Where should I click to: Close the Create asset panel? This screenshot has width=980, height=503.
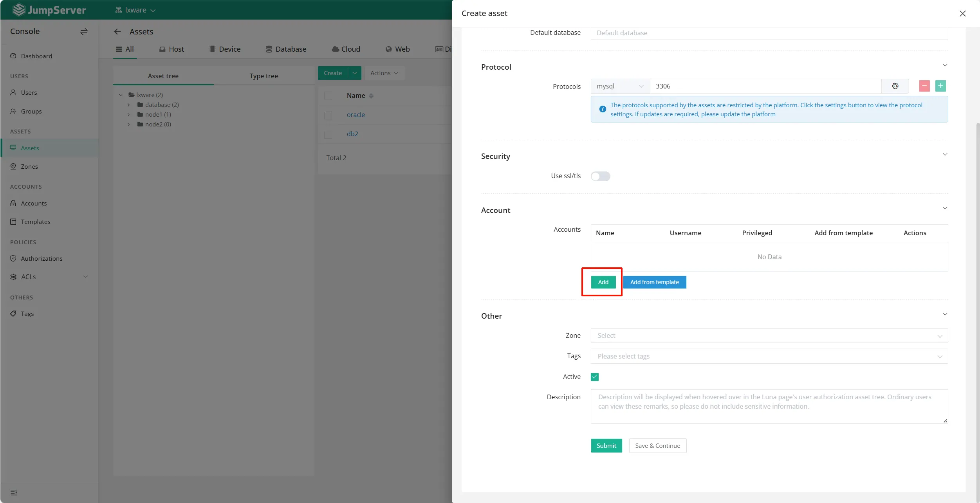(962, 14)
